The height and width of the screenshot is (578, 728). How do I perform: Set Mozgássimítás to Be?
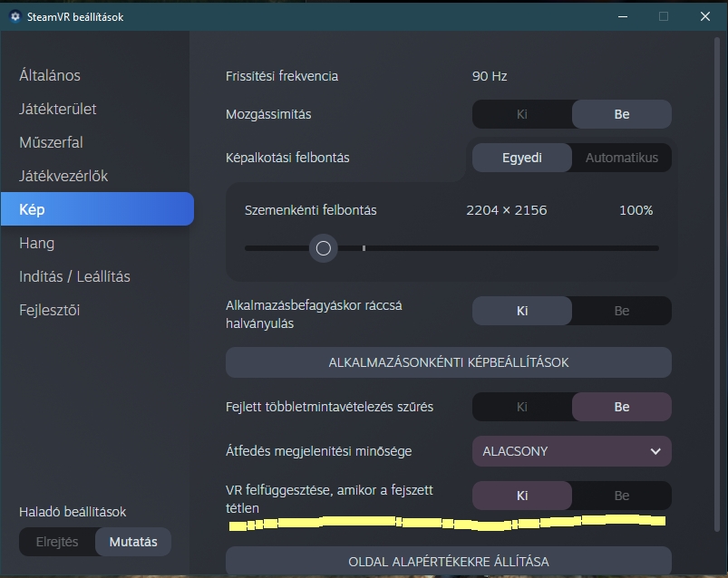[x=622, y=114]
